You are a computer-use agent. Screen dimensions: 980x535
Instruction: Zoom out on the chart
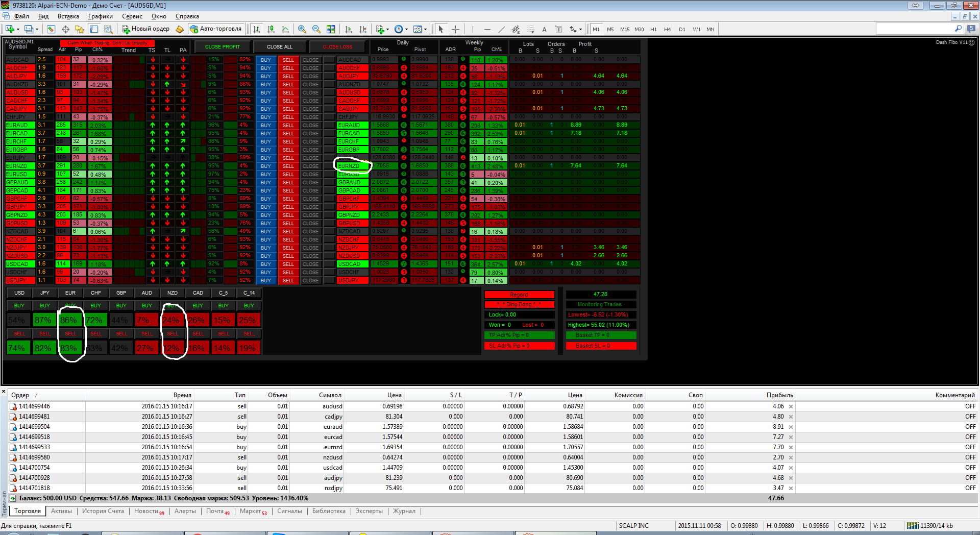point(316,29)
